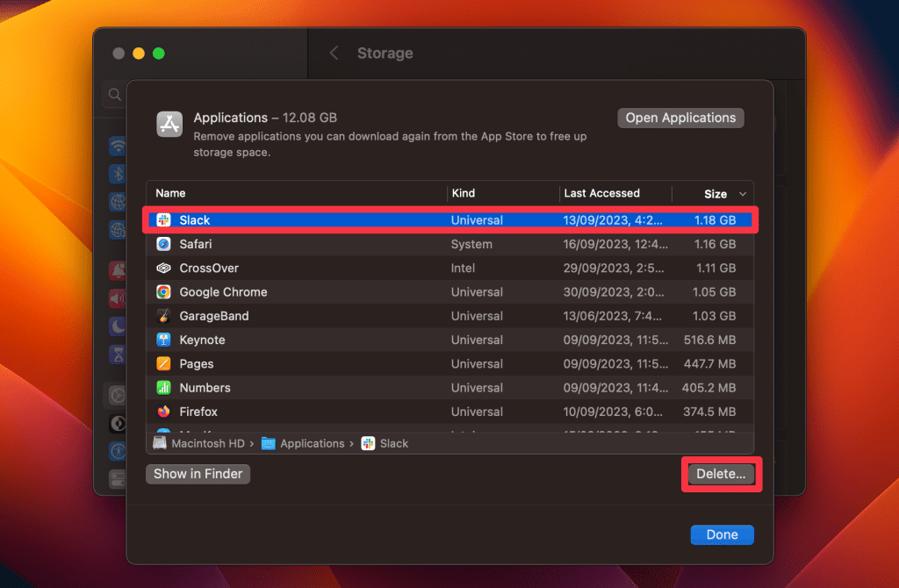The height and width of the screenshot is (588, 899).
Task: Click the Pages app icon
Action: [x=163, y=364]
